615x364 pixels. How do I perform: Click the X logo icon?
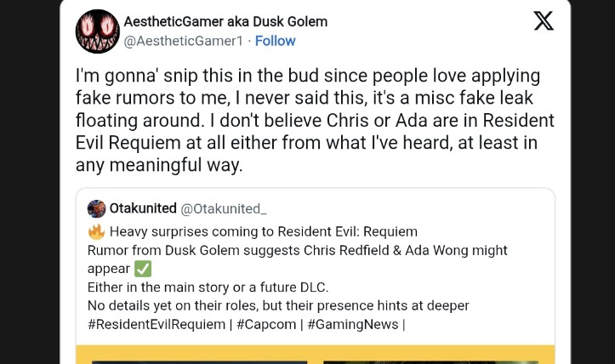[x=544, y=22]
